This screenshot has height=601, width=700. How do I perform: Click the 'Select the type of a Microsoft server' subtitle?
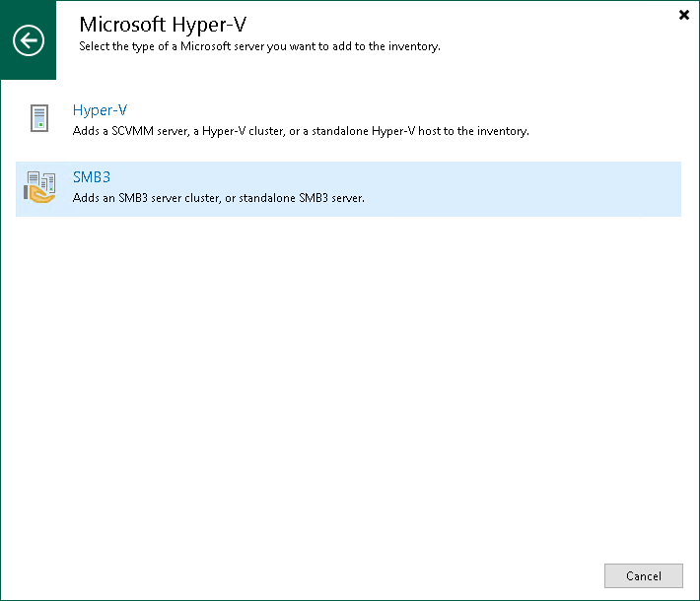(x=260, y=46)
